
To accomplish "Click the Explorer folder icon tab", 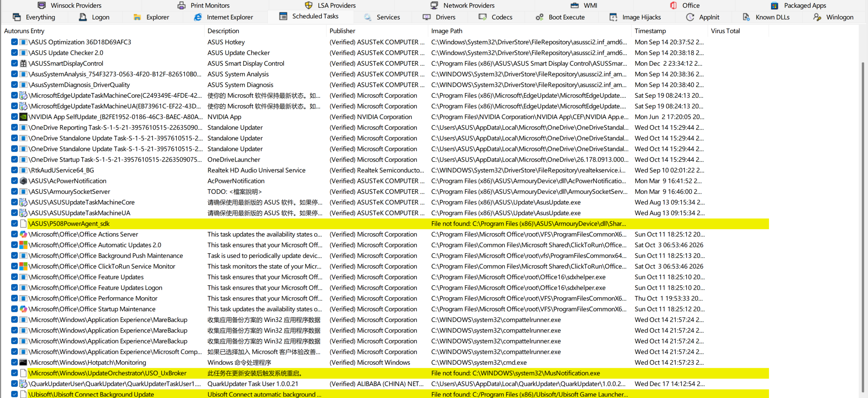I will tap(137, 17).
